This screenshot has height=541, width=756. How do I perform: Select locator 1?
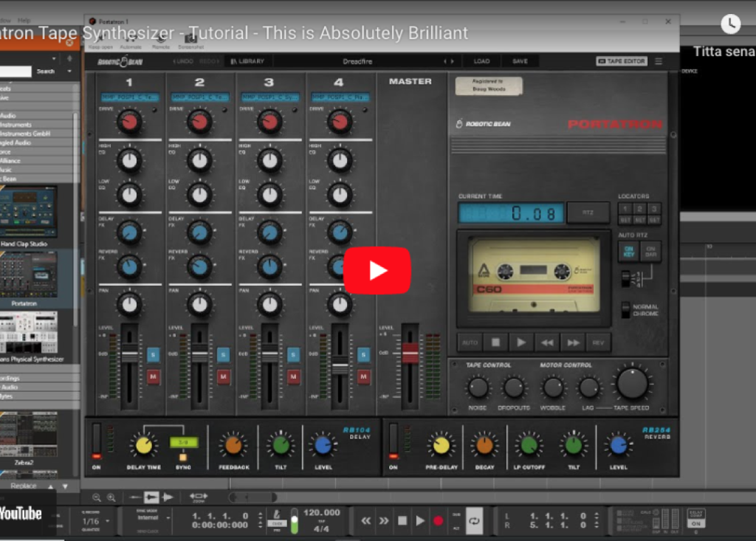coord(625,209)
